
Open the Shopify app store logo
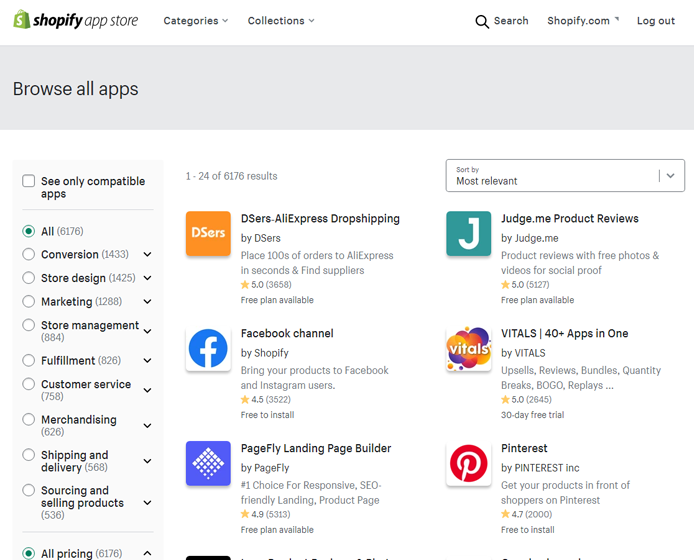(76, 20)
